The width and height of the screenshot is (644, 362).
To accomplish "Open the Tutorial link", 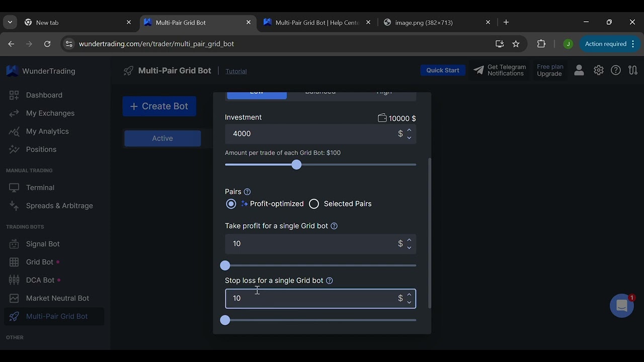I will [236, 71].
